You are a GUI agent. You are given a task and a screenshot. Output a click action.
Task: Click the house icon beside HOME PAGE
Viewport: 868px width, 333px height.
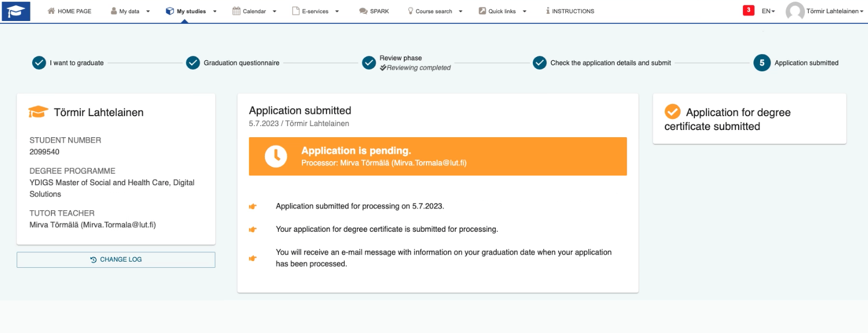point(51,11)
